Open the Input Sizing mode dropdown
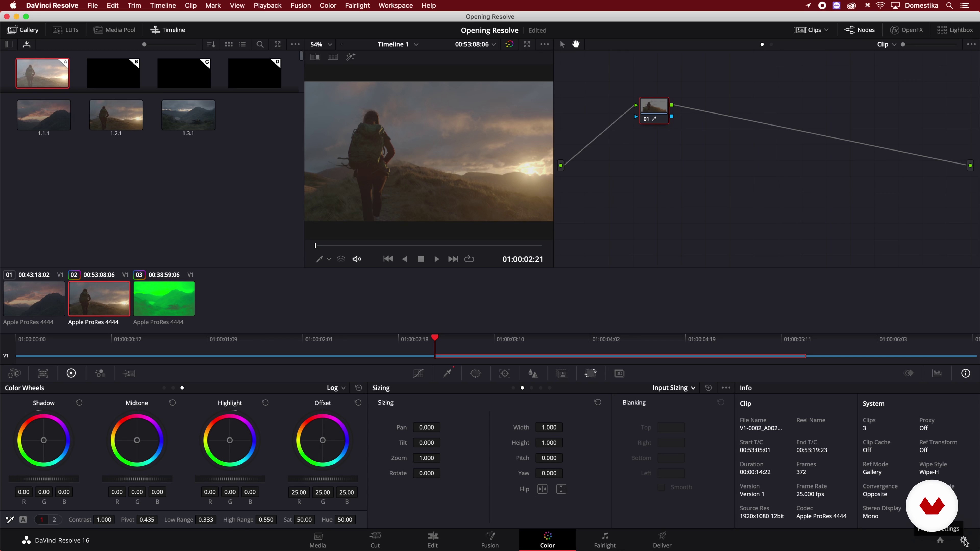 [674, 388]
